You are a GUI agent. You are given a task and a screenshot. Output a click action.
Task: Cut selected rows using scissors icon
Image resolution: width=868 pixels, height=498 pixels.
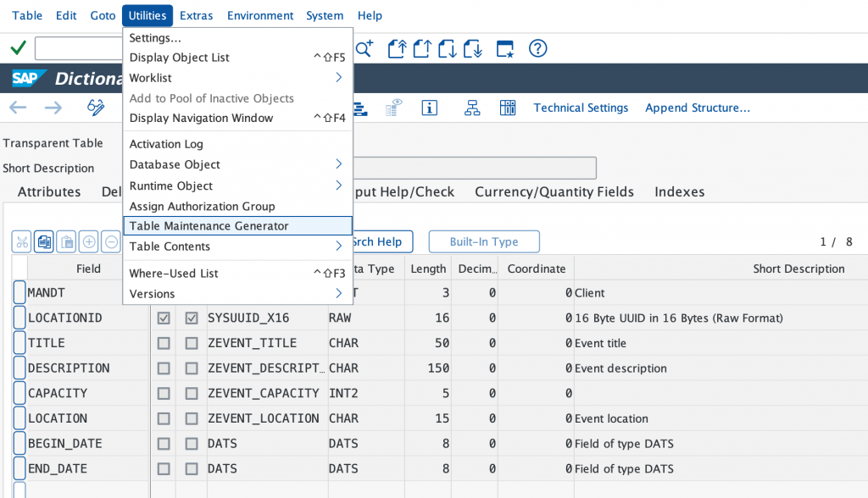point(21,242)
